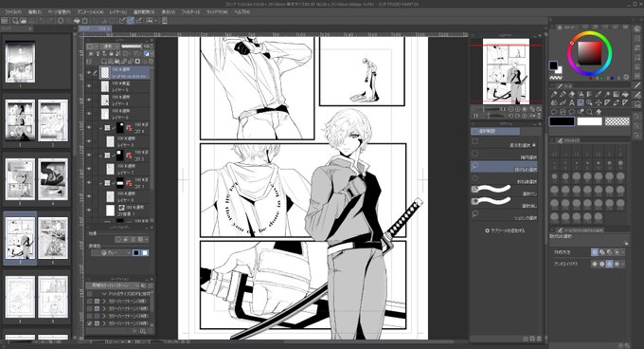Select second 作成方法 add to selection icon
Viewport: 644px width, 349px height.
602,252
